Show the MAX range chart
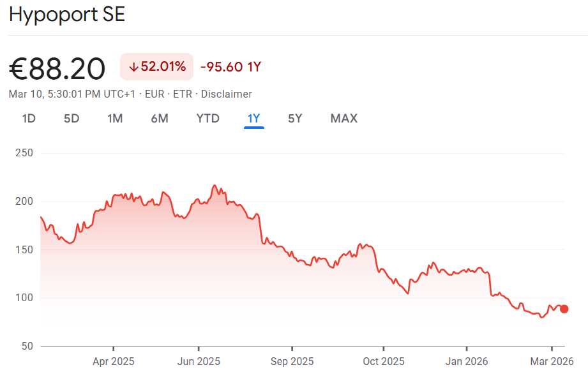 (x=344, y=118)
